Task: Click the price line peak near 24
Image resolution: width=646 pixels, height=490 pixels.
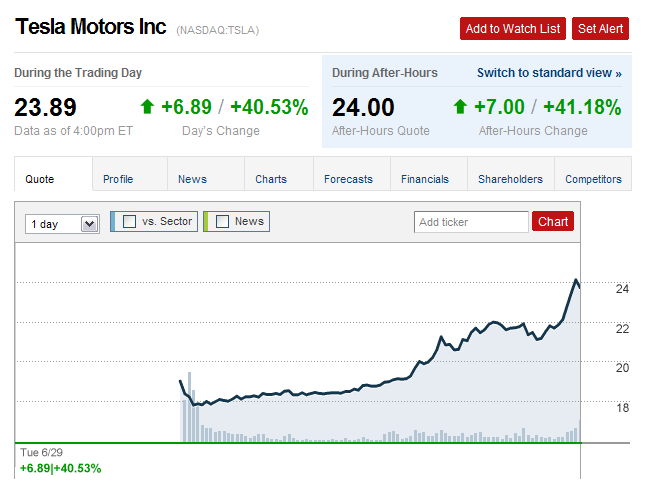Action: [x=576, y=280]
